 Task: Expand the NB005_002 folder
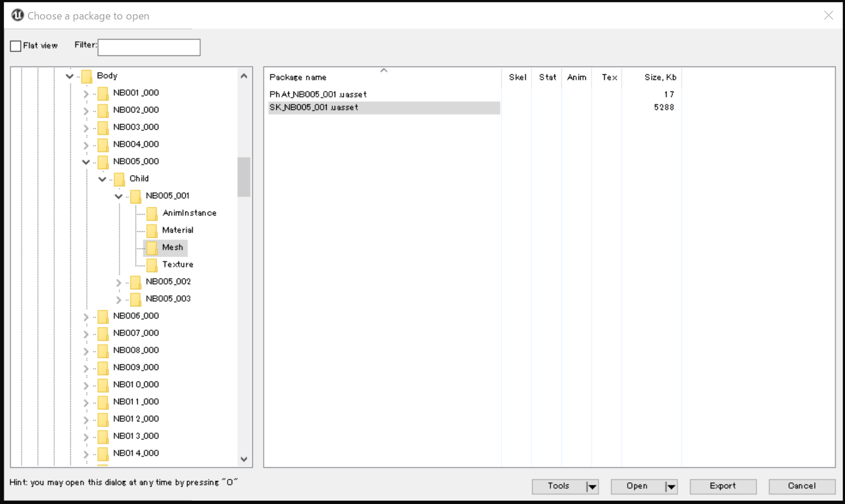pyautogui.click(x=118, y=282)
